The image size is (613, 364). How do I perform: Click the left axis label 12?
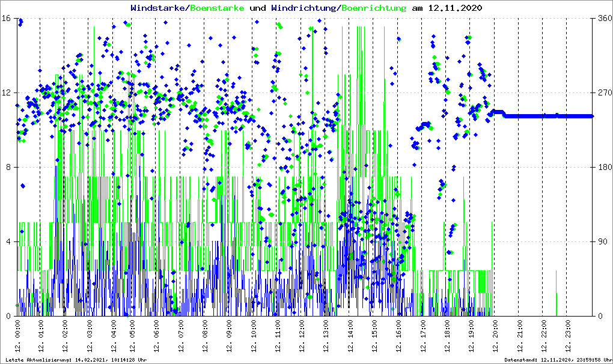[6, 93]
